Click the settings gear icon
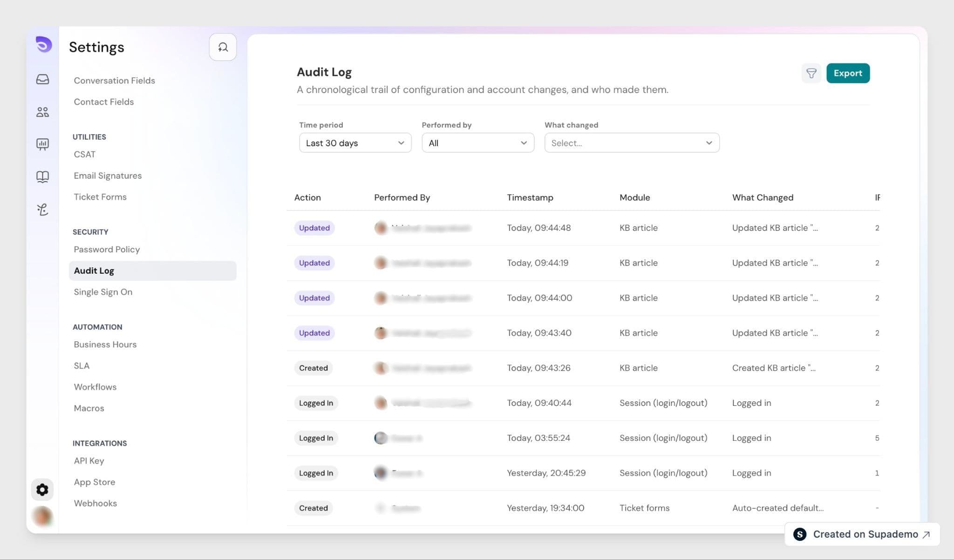Screen dimensions: 954x560 42,489
